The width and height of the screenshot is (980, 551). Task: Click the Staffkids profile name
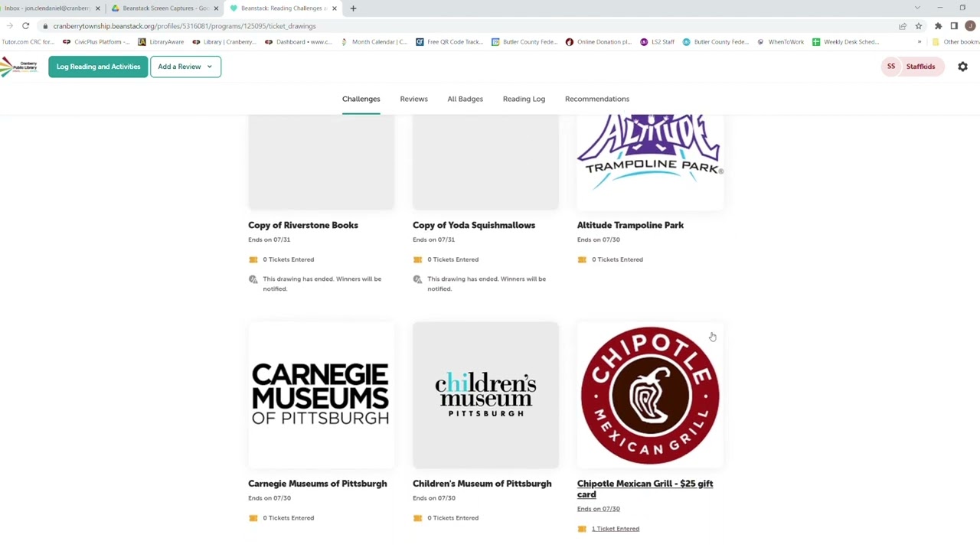tap(920, 67)
